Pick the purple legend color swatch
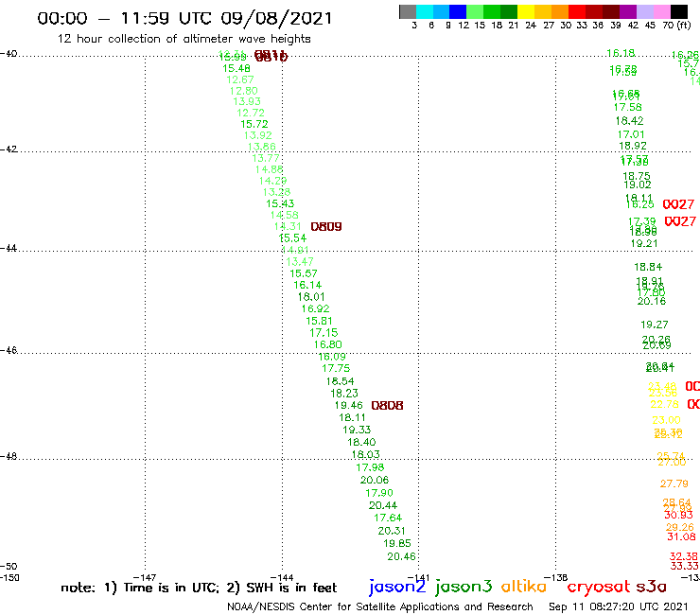This screenshot has height=615, width=700. coord(628,11)
